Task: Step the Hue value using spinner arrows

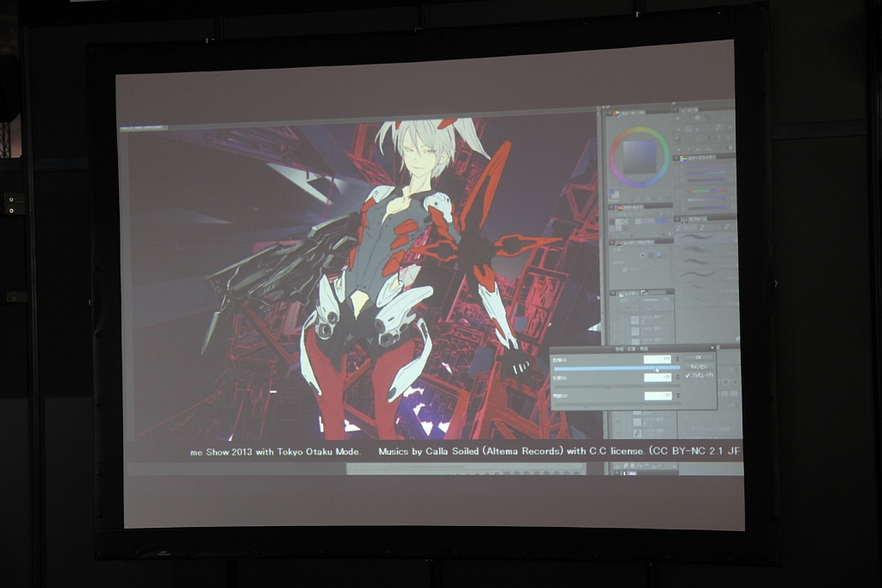Action: (677, 359)
